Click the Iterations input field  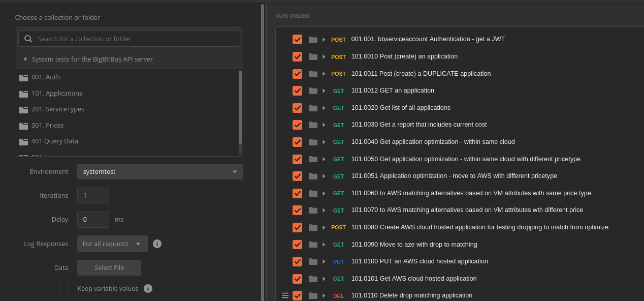point(93,195)
